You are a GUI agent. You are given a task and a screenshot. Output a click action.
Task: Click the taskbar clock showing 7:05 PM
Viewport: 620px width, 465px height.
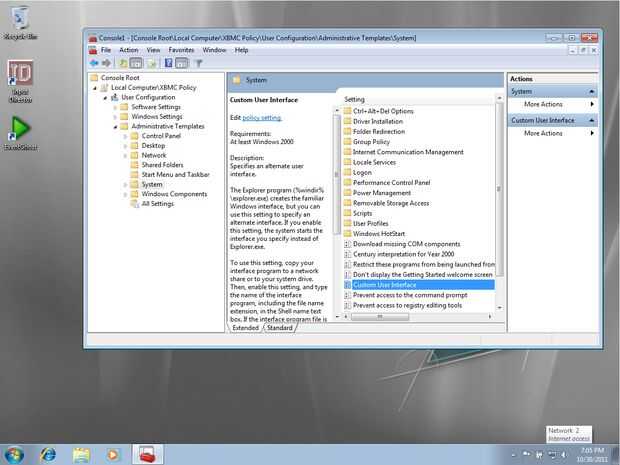click(x=592, y=455)
